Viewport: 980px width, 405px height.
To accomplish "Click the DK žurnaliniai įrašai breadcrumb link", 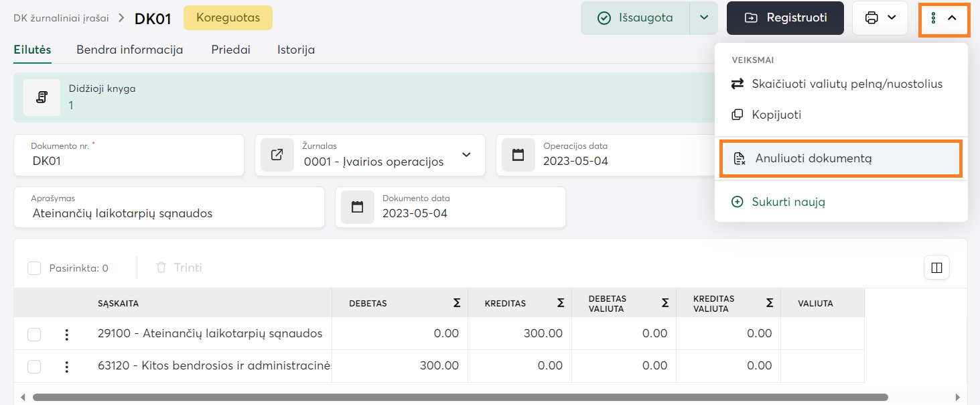I will [x=61, y=18].
